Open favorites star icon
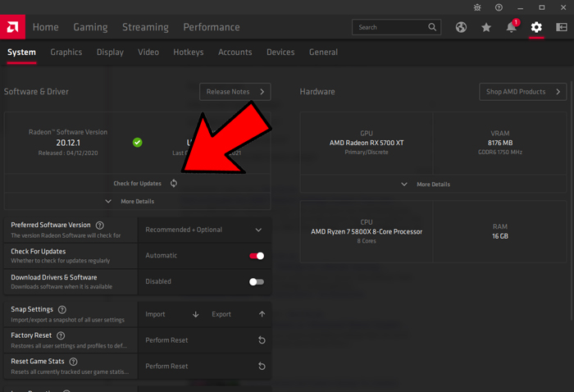The height and width of the screenshot is (392, 574). [x=486, y=27]
